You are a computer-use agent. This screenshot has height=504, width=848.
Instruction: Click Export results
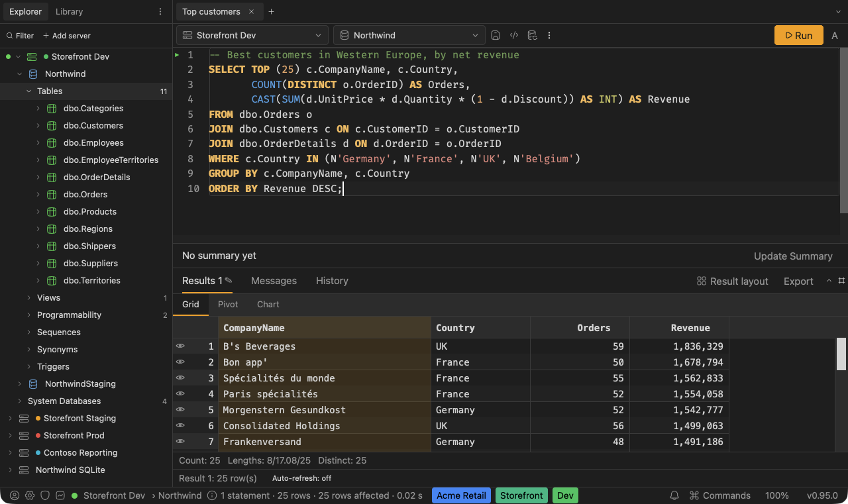[x=798, y=281]
